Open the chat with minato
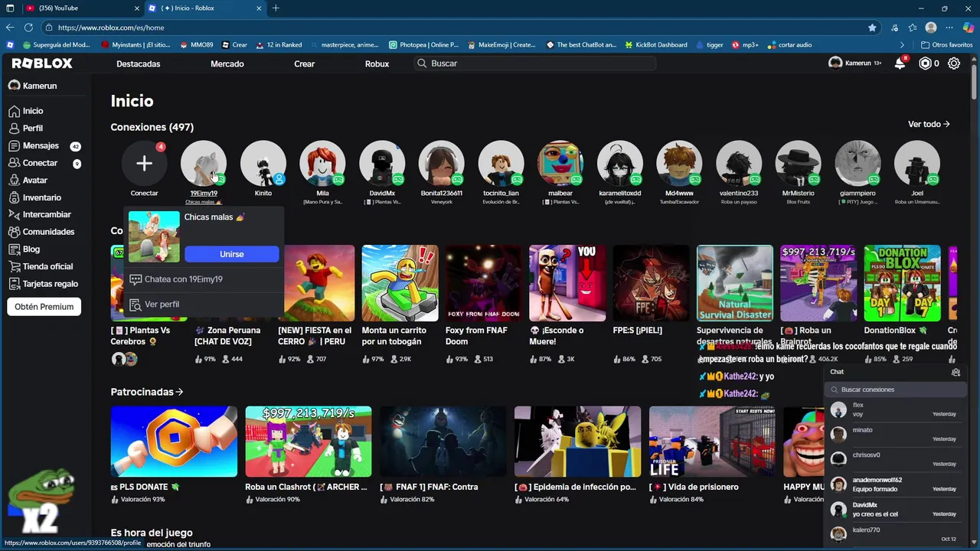Viewport: 980px width, 551px height. pyautogui.click(x=893, y=435)
